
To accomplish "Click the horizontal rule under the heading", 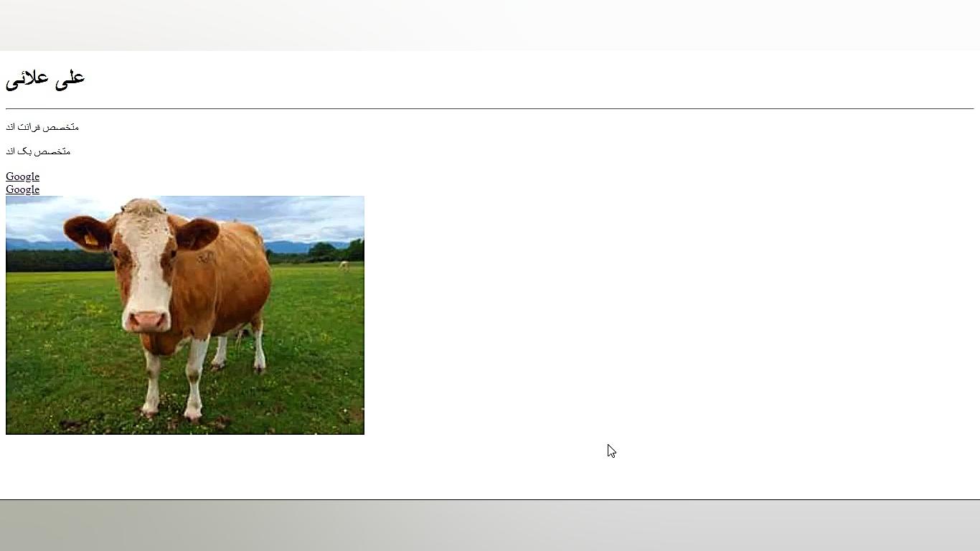I will coord(490,108).
